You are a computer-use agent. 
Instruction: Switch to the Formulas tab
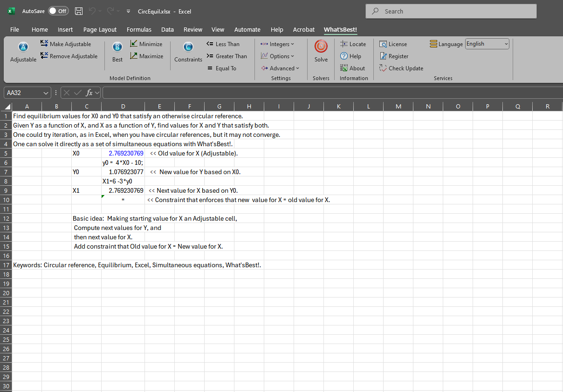click(x=139, y=29)
